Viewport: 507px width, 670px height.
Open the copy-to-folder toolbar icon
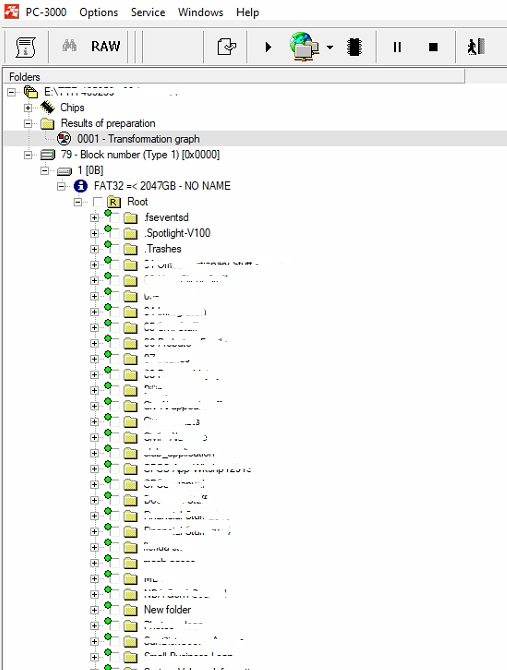tap(226, 47)
